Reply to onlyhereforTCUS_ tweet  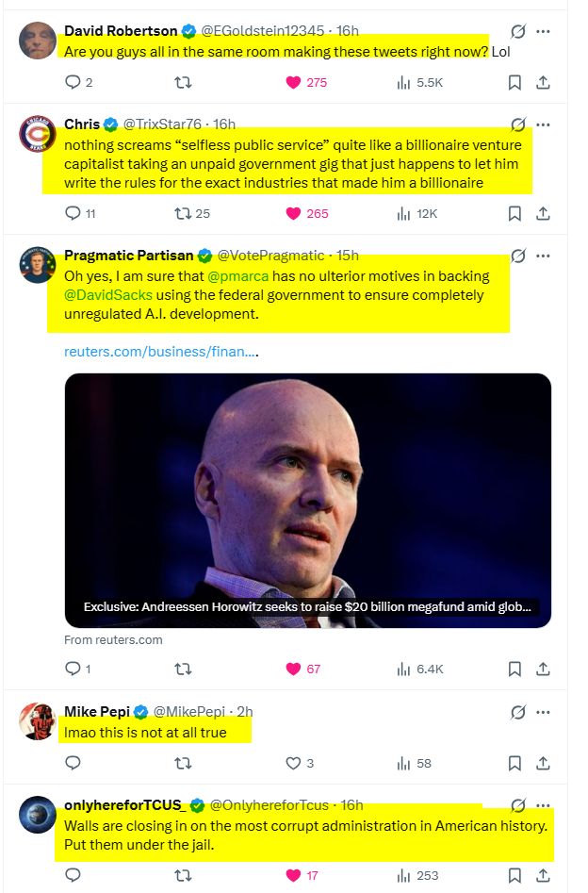click(73, 875)
